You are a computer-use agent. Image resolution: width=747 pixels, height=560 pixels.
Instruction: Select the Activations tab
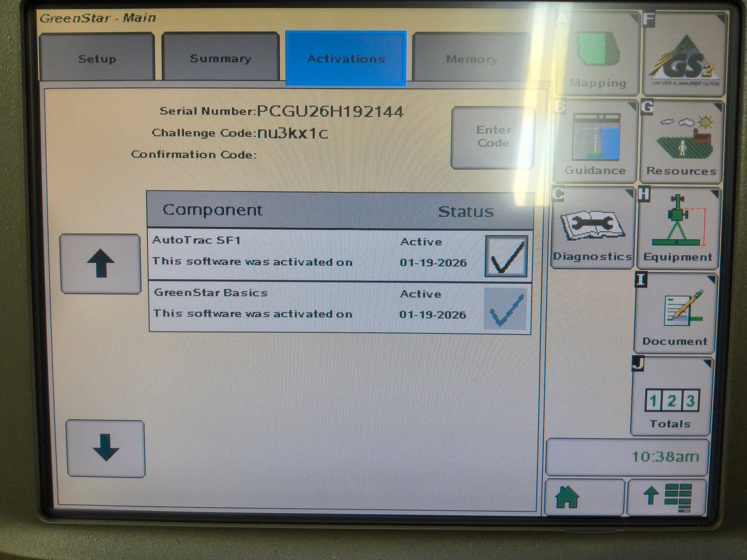346,58
